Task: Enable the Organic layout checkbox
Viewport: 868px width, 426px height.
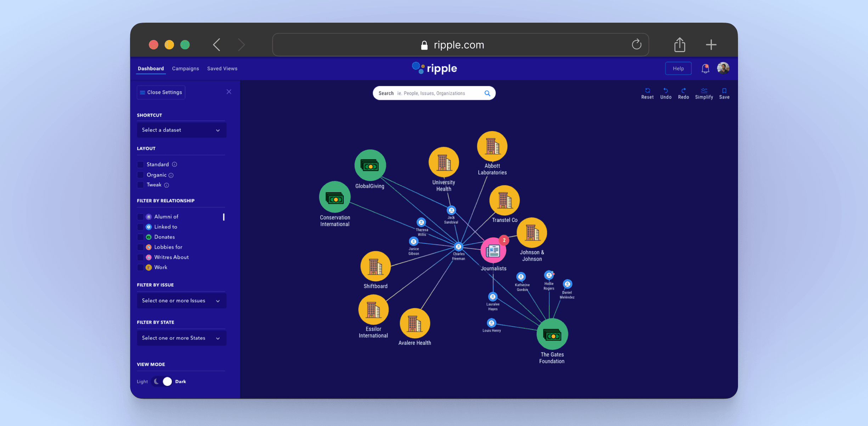Action: coord(140,175)
